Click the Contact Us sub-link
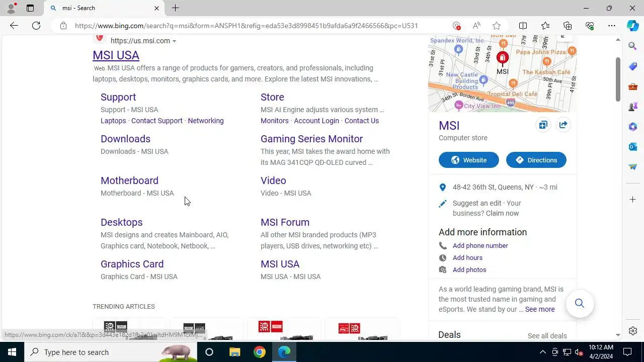 tap(362, 121)
